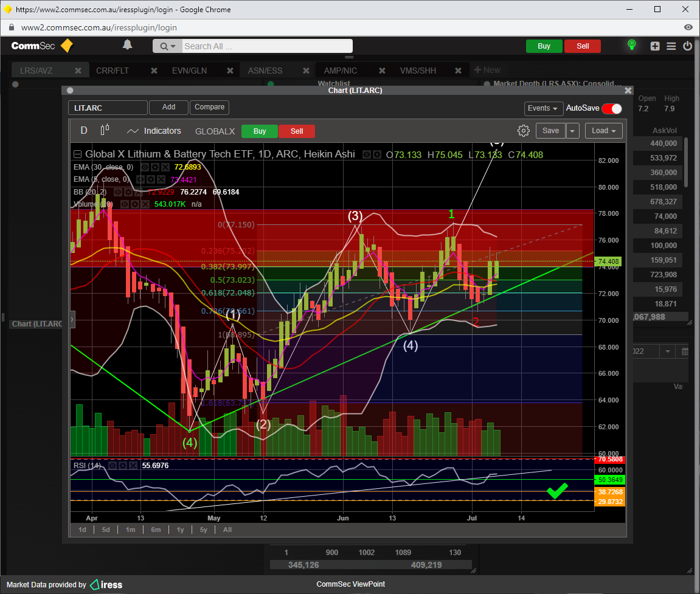
Task: Remove the EMA 30 indicator
Action: point(165,167)
